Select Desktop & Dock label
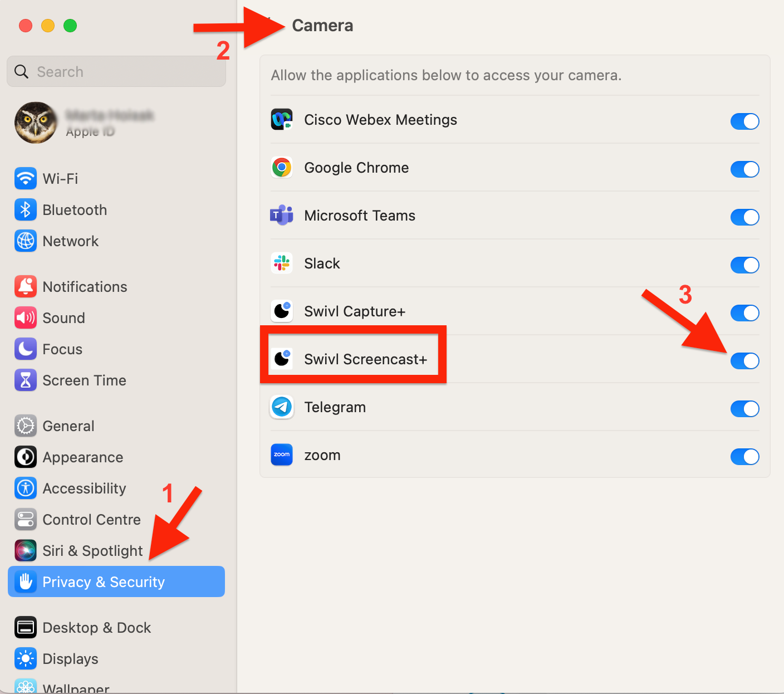The image size is (784, 694). [x=97, y=628]
